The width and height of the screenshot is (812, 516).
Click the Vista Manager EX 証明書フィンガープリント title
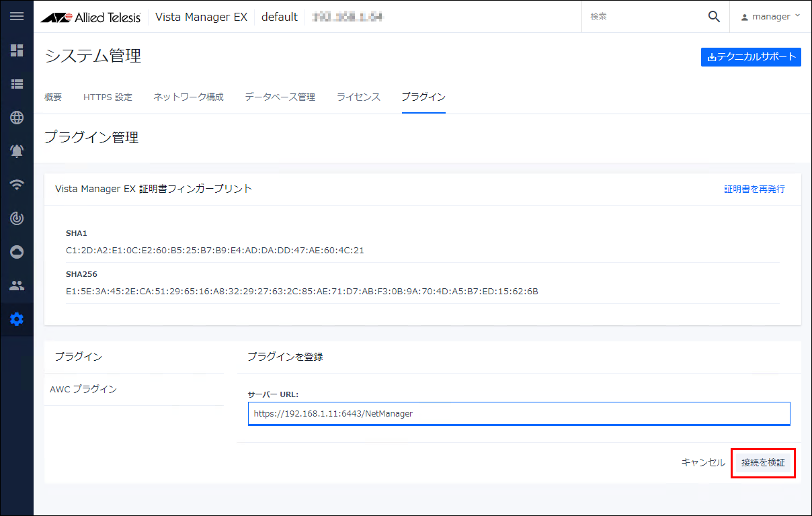pos(153,189)
